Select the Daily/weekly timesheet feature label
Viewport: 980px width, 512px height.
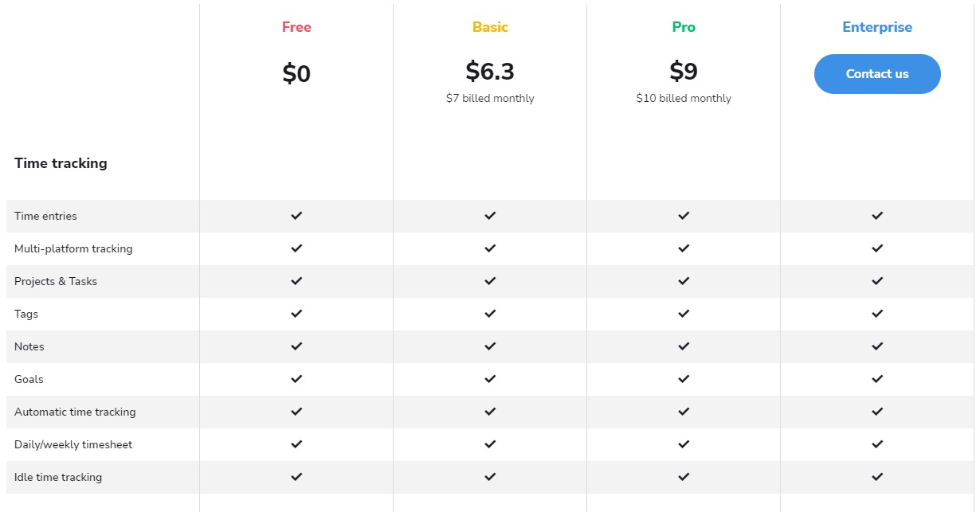73,444
